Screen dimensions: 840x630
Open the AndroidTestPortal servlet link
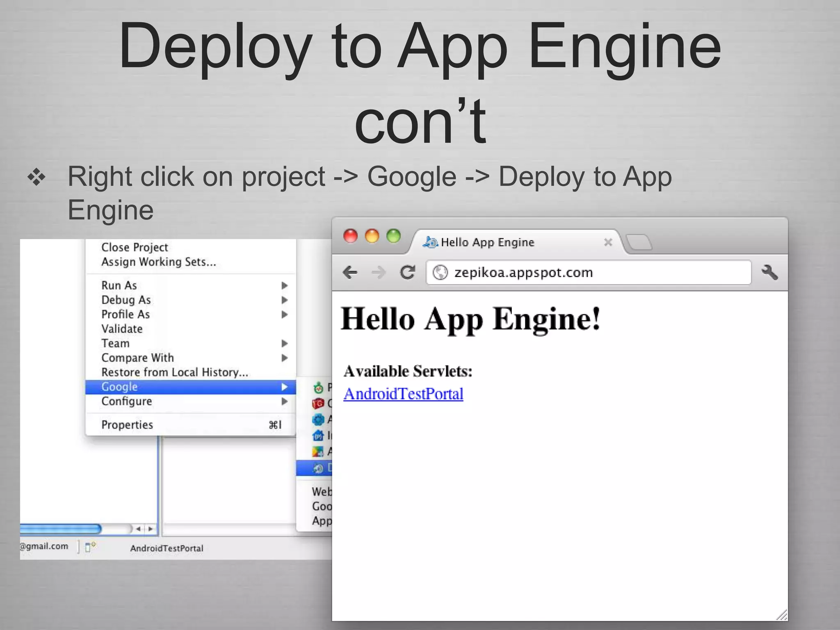(403, 394)
